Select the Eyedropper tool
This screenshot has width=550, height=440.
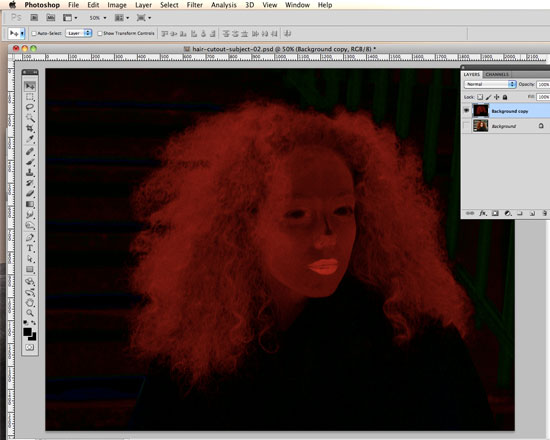pyautogui.click(x=30, y=139)
